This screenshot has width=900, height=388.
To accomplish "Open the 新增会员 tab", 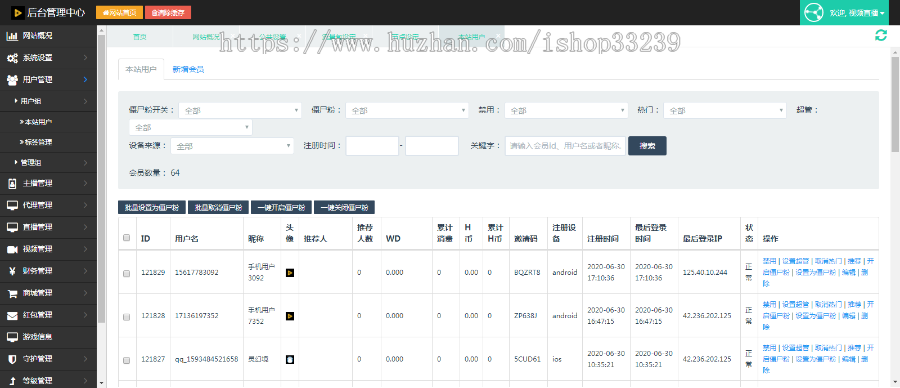I will point(188,69).
